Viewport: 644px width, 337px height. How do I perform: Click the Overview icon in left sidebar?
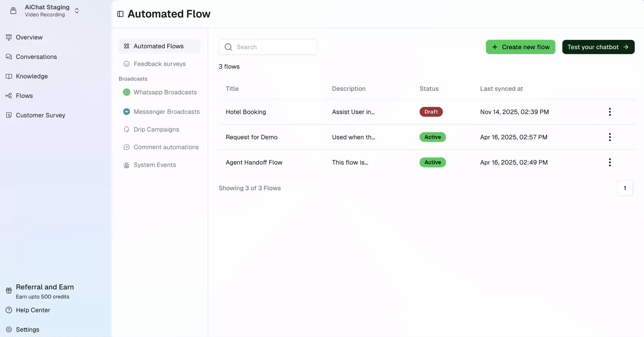tap(9, 37)
